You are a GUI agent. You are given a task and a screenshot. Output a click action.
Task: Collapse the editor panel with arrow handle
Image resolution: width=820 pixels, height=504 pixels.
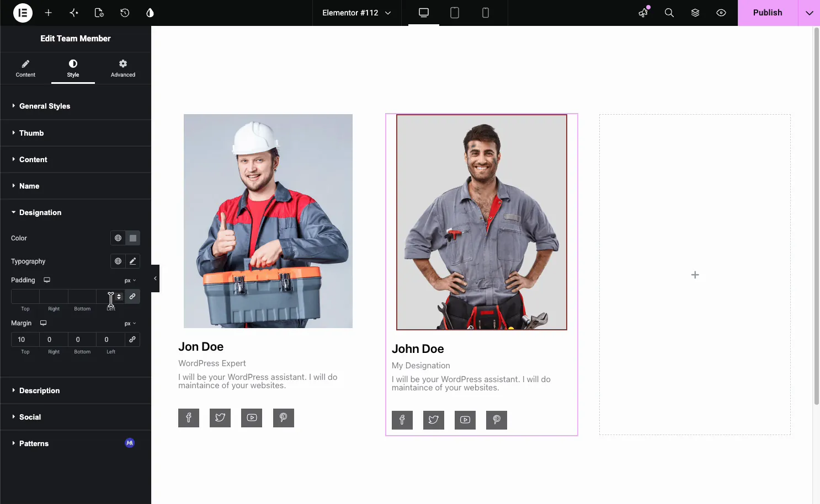tap(155, 278)
